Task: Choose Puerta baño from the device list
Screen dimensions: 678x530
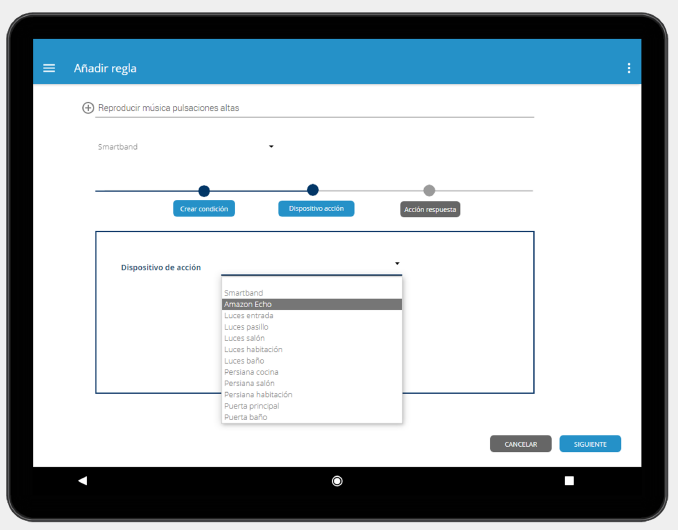Action: point(312,417)
